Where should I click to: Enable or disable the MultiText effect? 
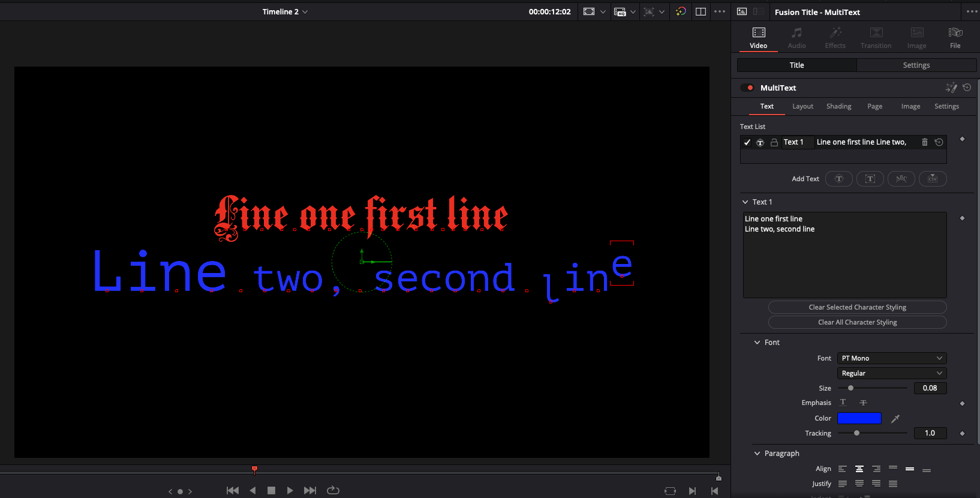pyautogui.click(x=747, y=88)
